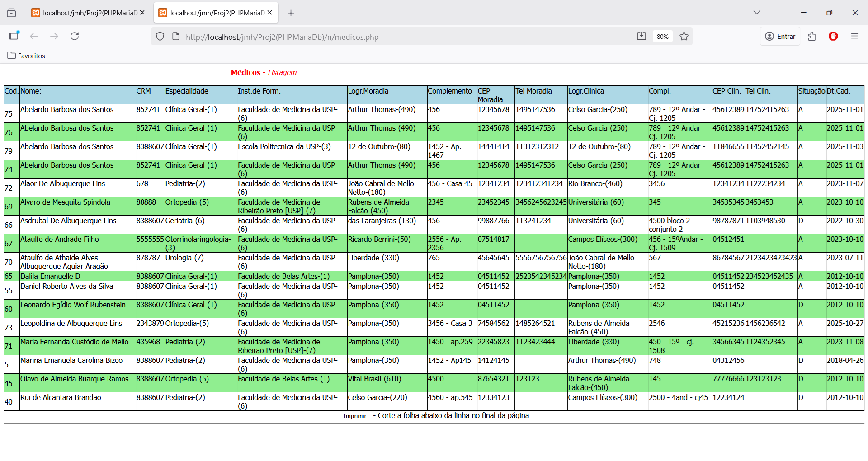The image size is (868, 461).
Task: Close the second active localhost tab
Action: pyautogui.click(x=270, y=13)
